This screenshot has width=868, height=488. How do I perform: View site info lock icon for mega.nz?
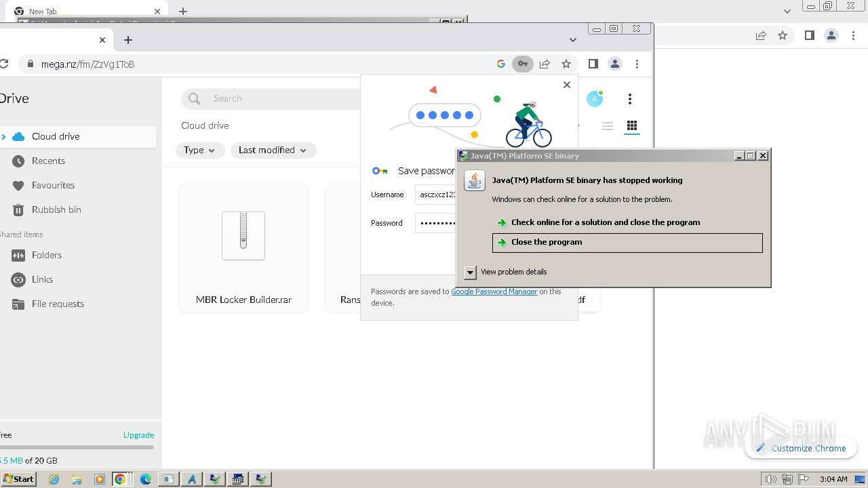tap(30, 64)
